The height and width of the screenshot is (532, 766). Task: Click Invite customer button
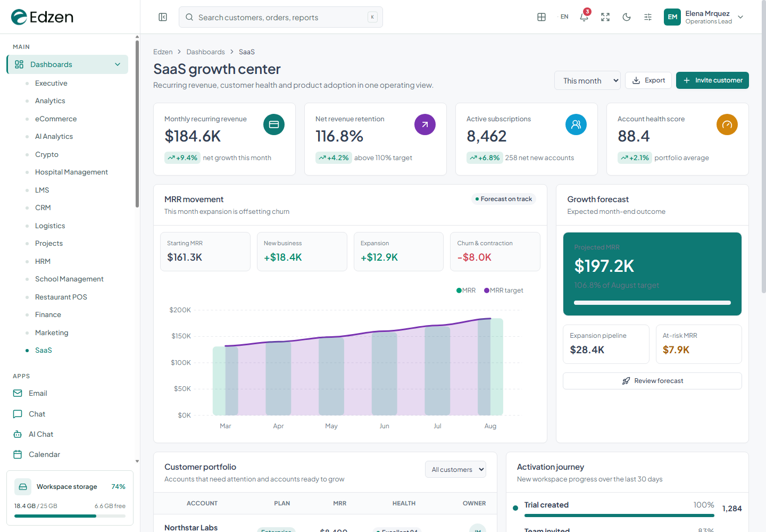click(712, 80)
